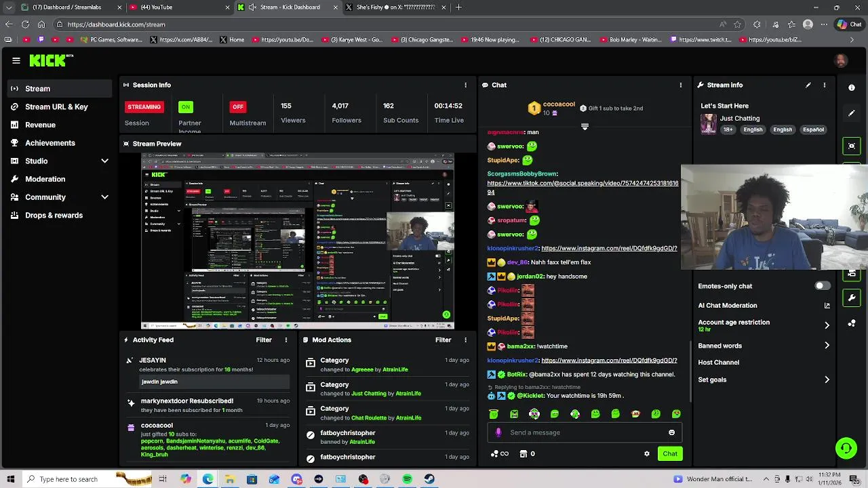The image size is (868, 488).
Task: Switch to Dashboard / Streamlabs tab
Action: click(71, 7)
